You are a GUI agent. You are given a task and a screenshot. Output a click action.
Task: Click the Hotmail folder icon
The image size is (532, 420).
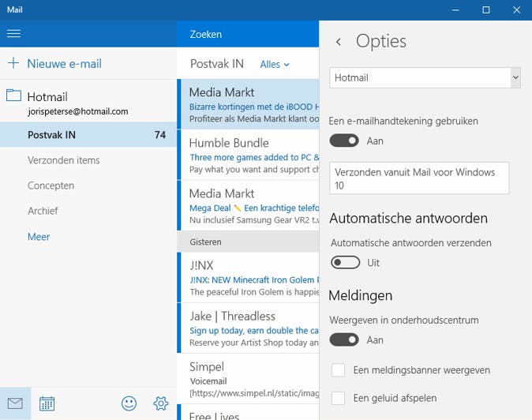coord(13,96)
